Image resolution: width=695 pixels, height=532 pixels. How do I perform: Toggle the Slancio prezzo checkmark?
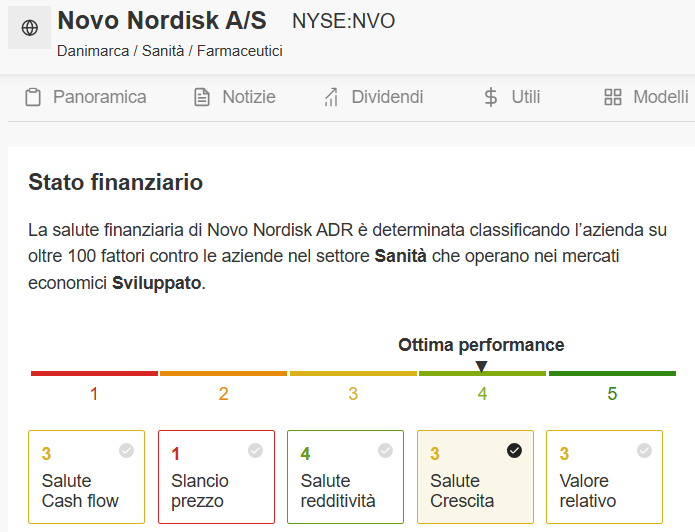pyautogui.click(x=255, y=450)
